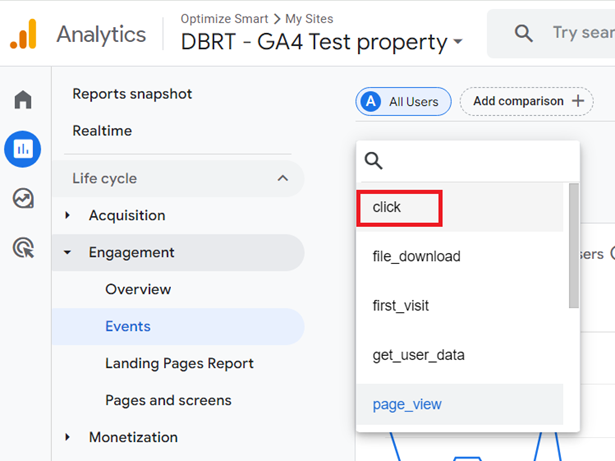Follow the Optimize Smart breadcrumb link
Image resolution: width=615 pixels, height=461 pixels.
pos(224,19)
